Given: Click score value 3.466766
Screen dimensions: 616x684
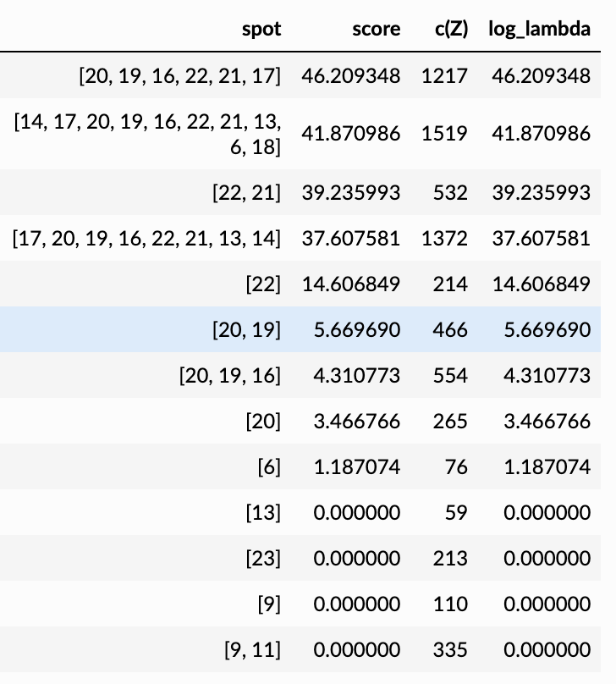Looking at the screenshot, I should [x=356, y=422].
